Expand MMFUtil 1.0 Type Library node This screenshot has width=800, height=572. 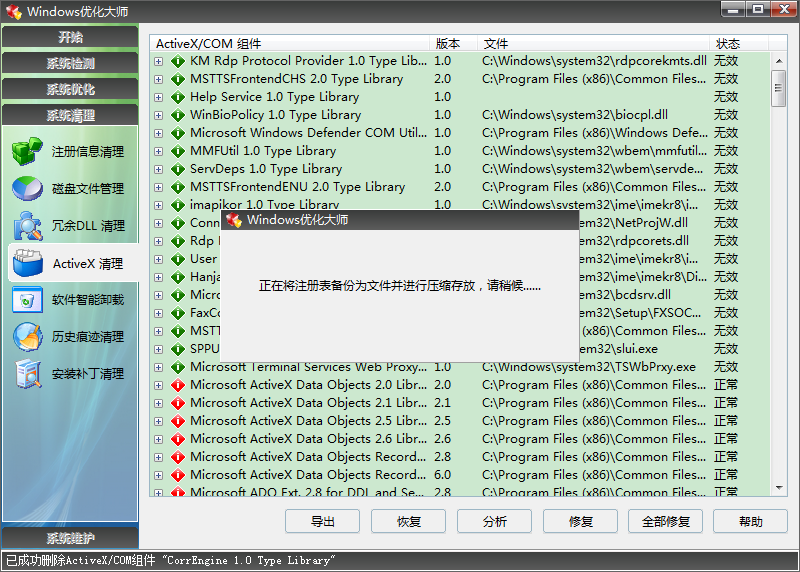(x=159, y=151)
